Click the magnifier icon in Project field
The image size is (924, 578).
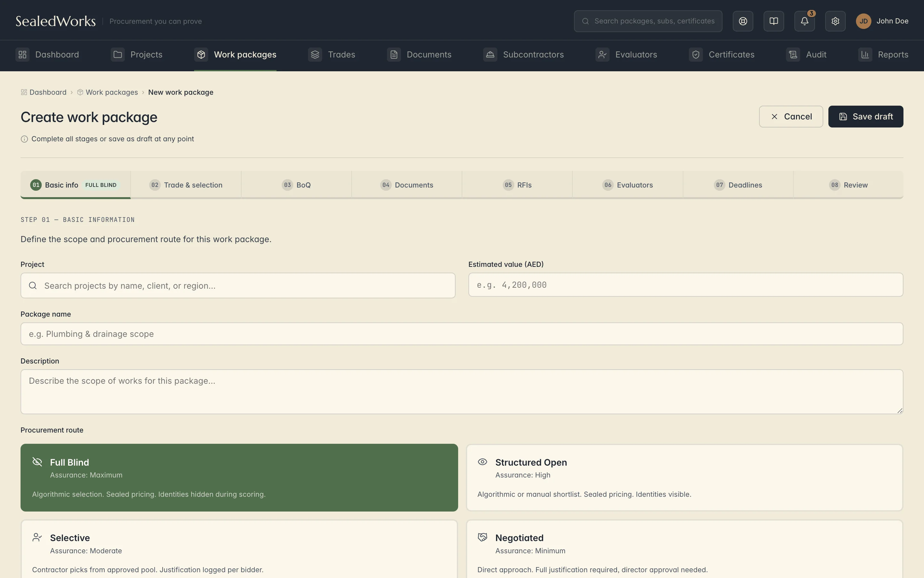(x=33, y=285)
